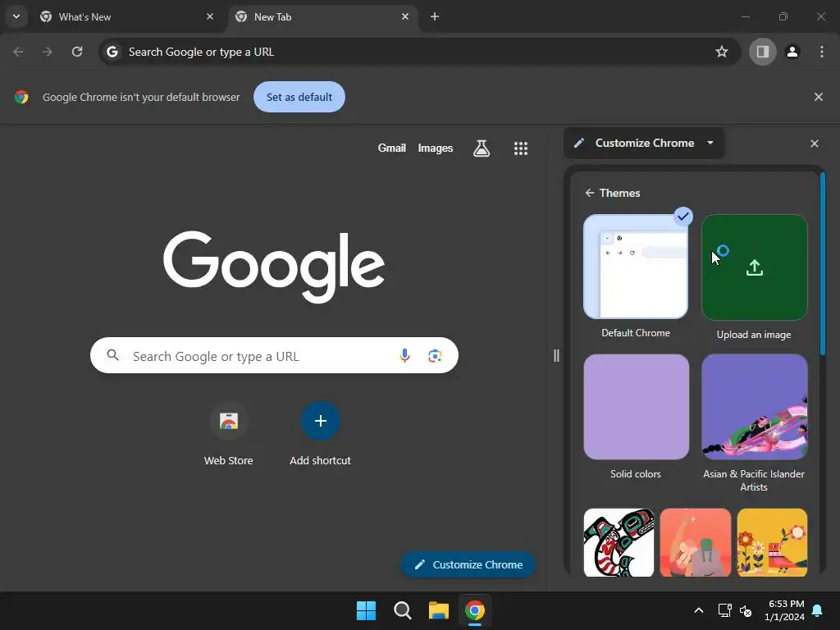The width and height of the screenshot is (840, 630).
Task: Search by image with Lens icon
Action: [x=435, y=356]
